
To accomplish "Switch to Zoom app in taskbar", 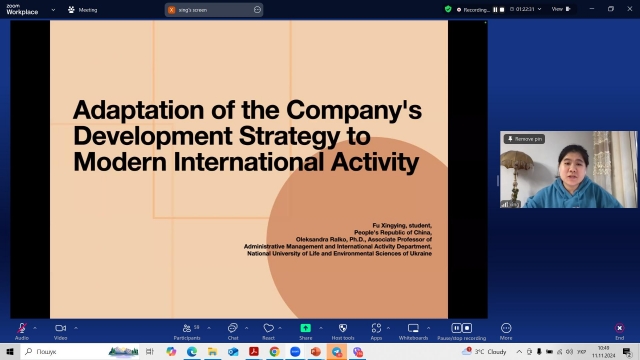I will (295, 351).
